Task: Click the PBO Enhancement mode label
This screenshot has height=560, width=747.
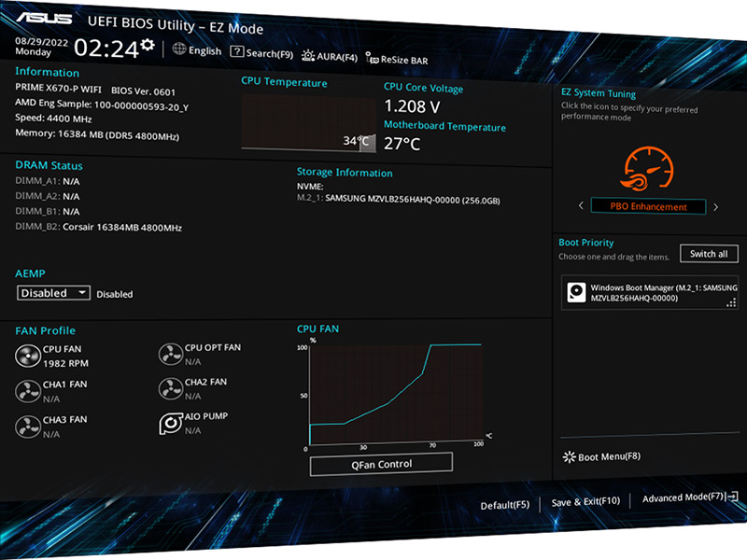Action: click(648, 206)
